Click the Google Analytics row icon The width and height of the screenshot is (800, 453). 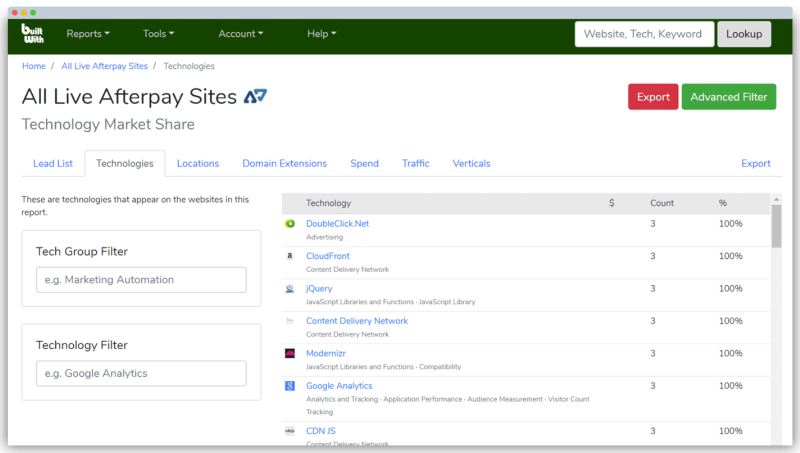click(290, 386)
